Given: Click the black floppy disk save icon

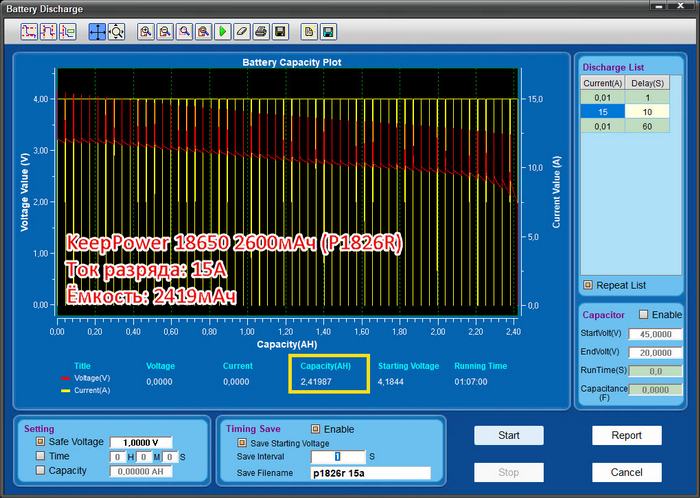Looking at the screenshot, I should tap(280, 32).
